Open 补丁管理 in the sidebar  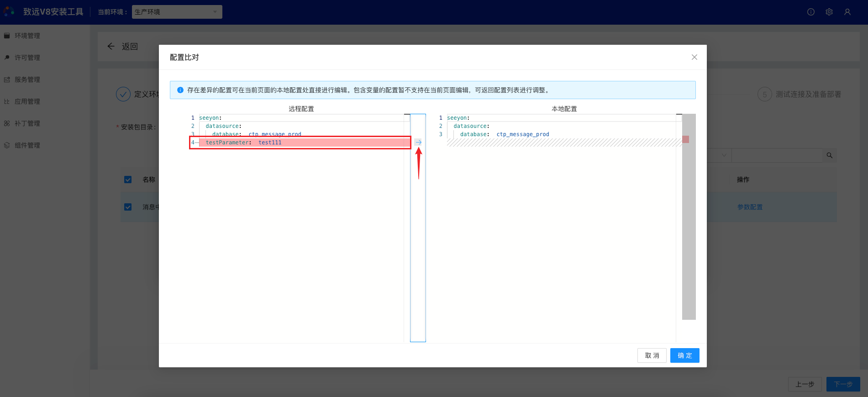coord(27,123)
